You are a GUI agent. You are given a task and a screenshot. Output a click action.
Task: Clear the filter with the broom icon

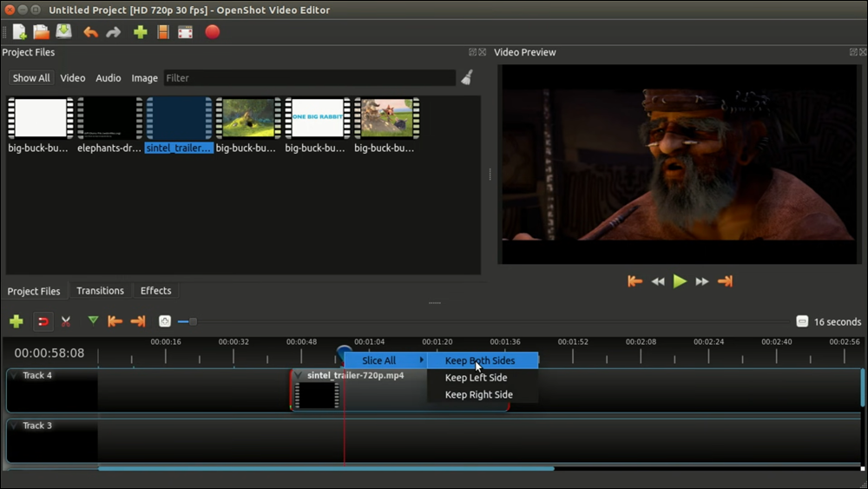(467, 77)
